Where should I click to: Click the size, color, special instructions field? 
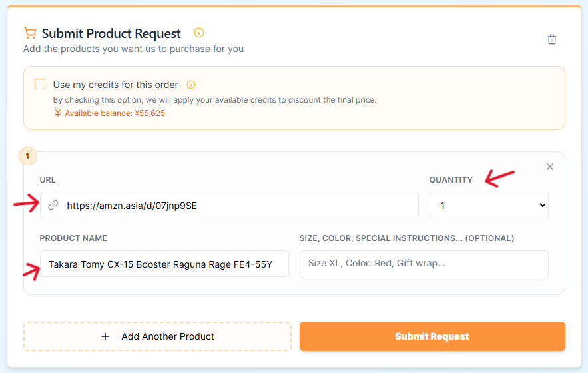coord(424,264)
